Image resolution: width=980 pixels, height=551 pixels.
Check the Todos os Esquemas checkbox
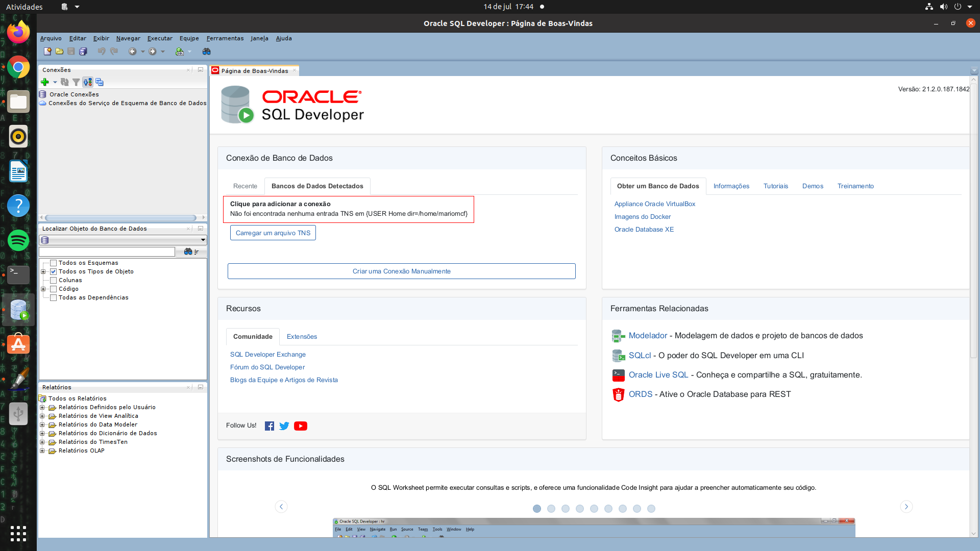(x=53, y=263)
